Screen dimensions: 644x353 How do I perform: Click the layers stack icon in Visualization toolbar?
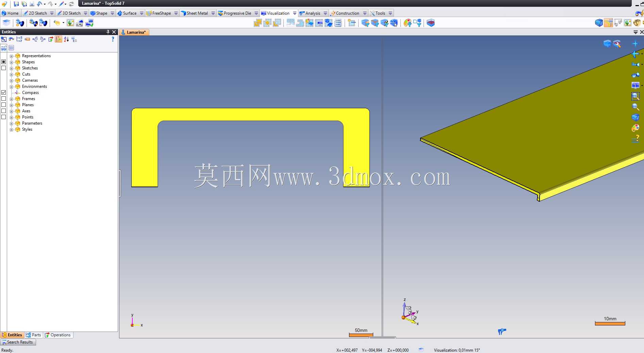tap(6, 23)
